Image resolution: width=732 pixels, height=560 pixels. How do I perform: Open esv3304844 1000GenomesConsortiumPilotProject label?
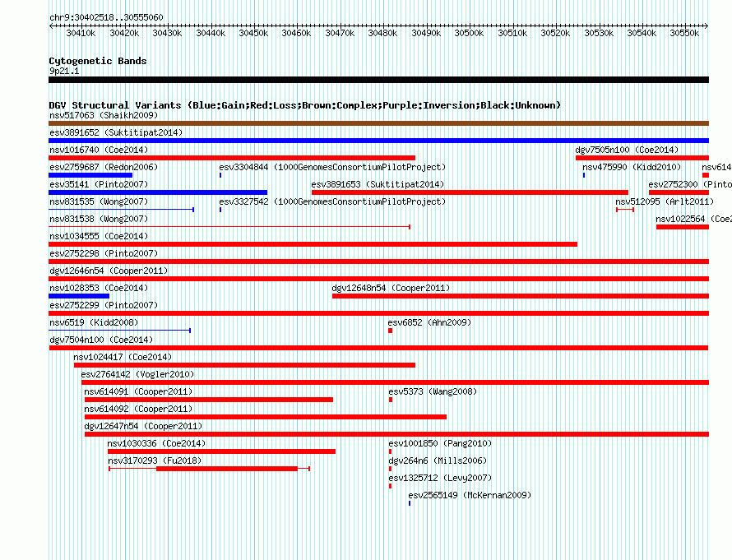point(332,167)
